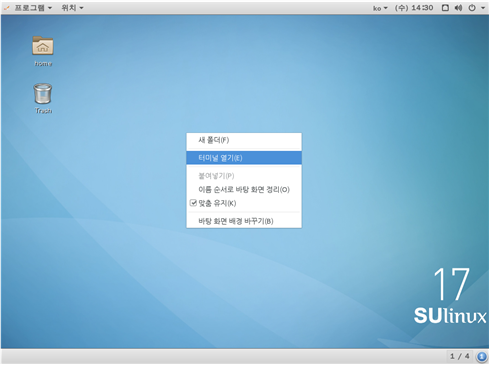Click the screen/display icon beside the clock
Viewport: 489px width, 368px height.
[x=445, y=8]
